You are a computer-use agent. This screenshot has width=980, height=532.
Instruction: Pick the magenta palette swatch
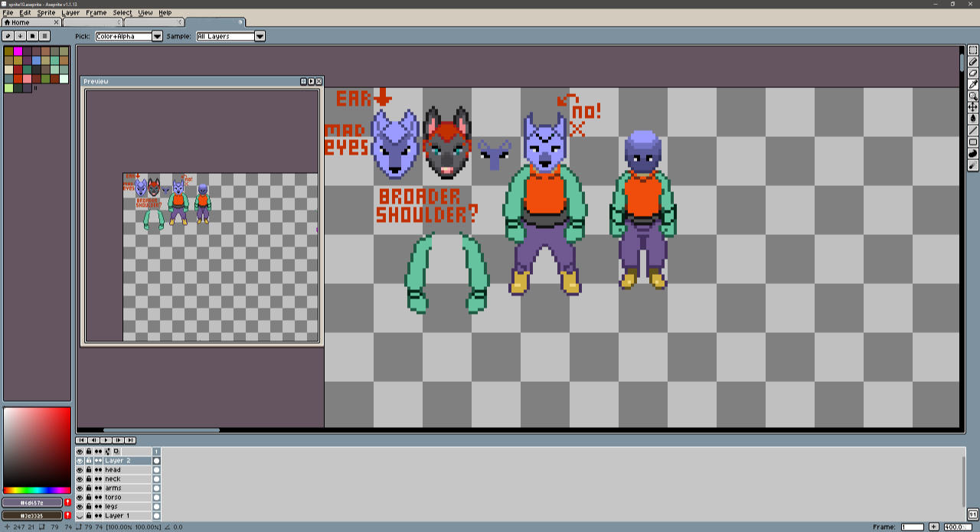pyautogui.click(x=18, y=51)
